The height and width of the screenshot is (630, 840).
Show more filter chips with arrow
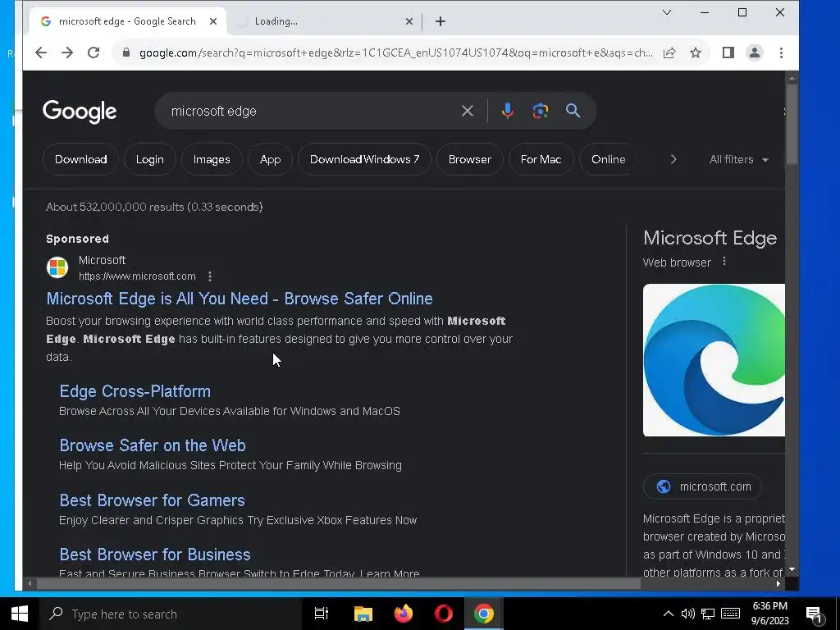coord(673,159)
